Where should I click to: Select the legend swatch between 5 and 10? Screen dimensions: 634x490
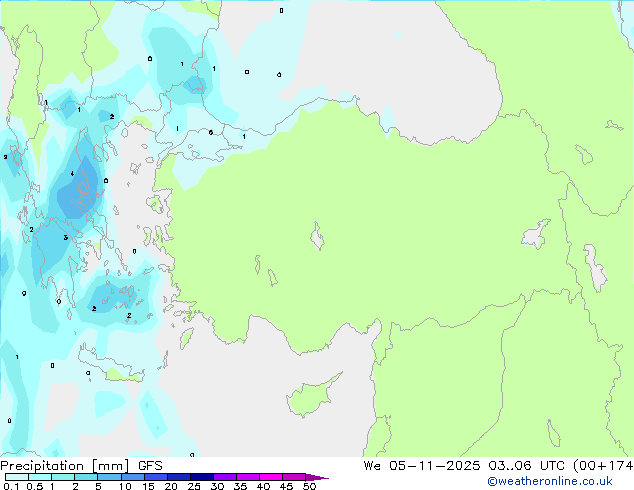109,477
